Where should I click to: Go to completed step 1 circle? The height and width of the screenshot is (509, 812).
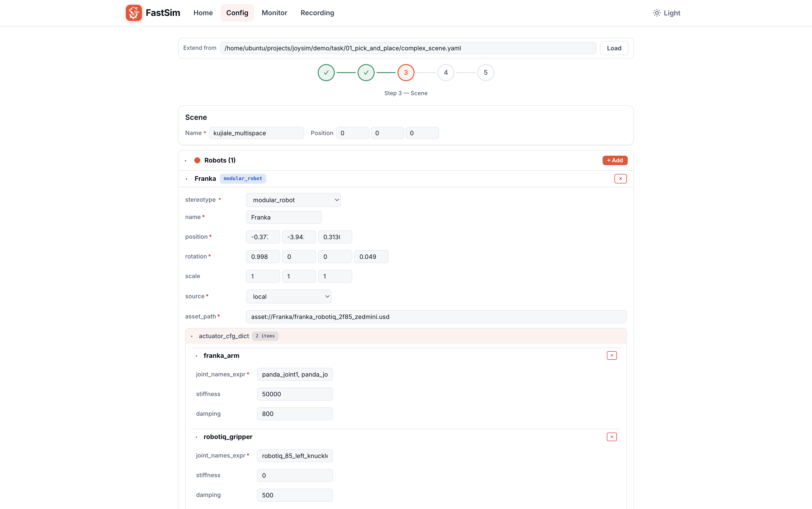point(326,73)
